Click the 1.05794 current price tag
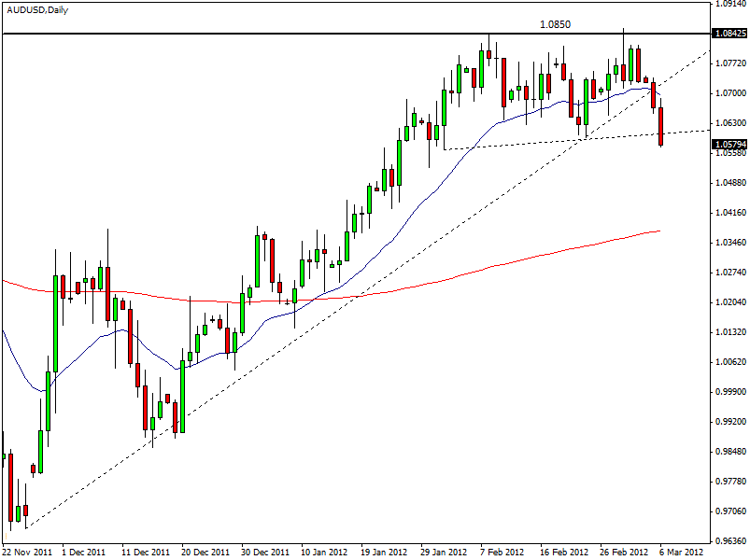Viewport: 750px width, 560px height. click(x=728, y=145)
